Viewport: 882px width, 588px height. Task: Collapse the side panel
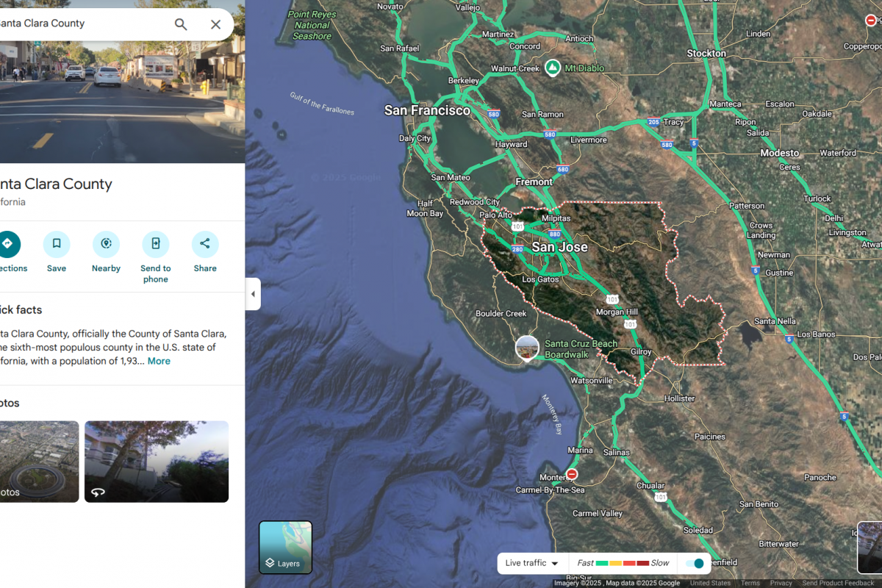pos(253,294)
